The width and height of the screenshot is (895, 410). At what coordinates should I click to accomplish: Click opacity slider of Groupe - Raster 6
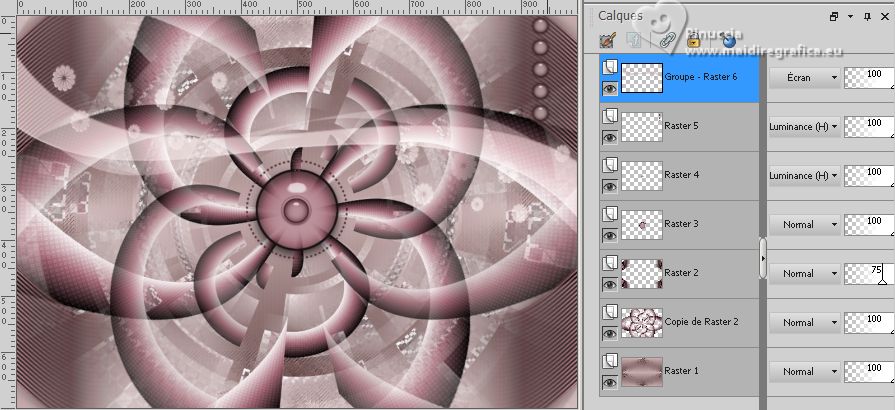click(x=869, y=78)
